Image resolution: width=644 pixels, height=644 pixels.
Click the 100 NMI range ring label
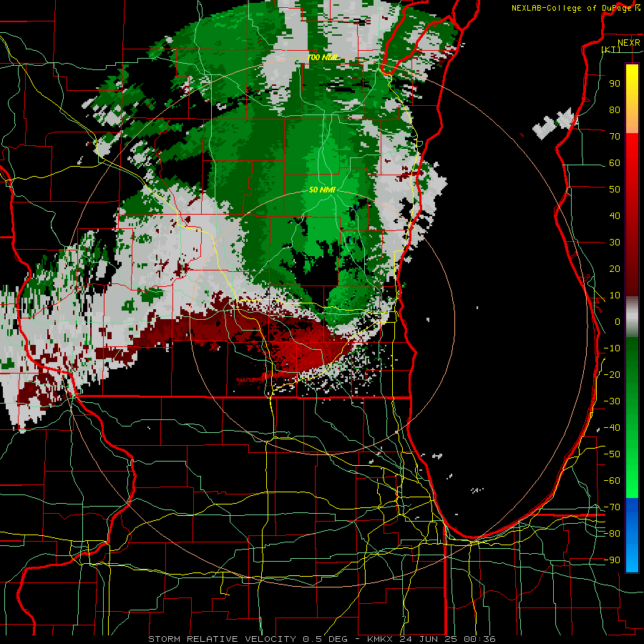coord(323,57)
